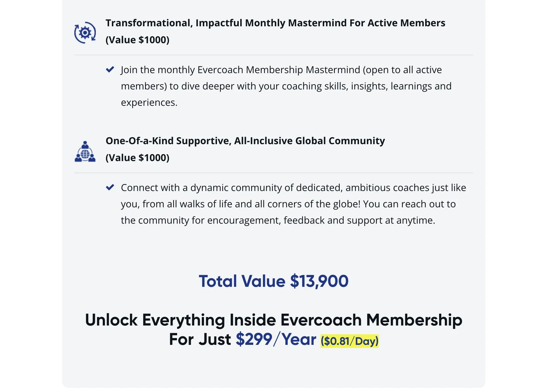The height and width of the screenshot is (392, 537).
Task: Click the line starting "members) to dive deeper"
Action: point(286,86)
